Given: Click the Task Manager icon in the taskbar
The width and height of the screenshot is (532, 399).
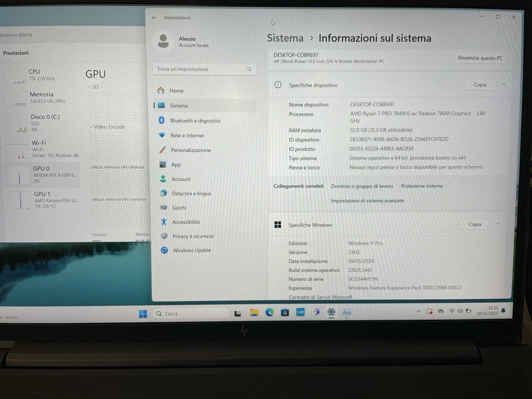Looking at the screenshot, I should (346, 313).
